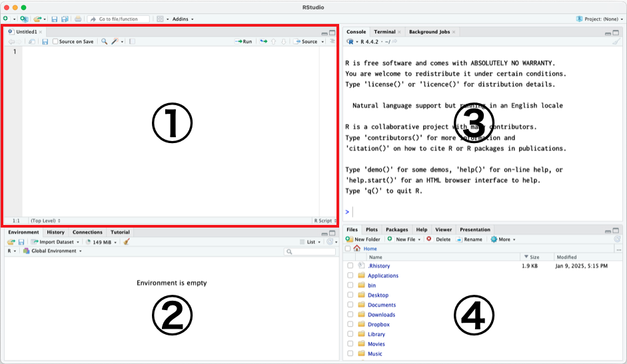
Task: Tick the checkbox beside Applications folder
Action: (x=350, y=275)
